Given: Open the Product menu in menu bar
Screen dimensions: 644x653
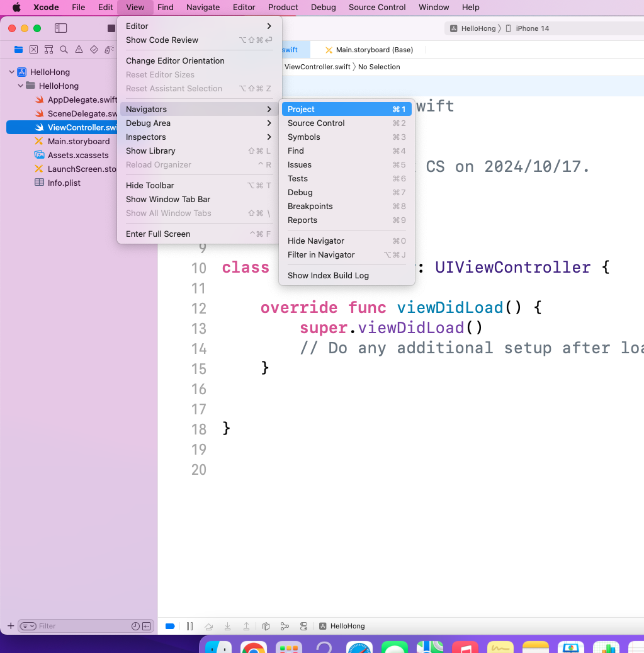Looking at the screenshot, I should click(283, 7).
